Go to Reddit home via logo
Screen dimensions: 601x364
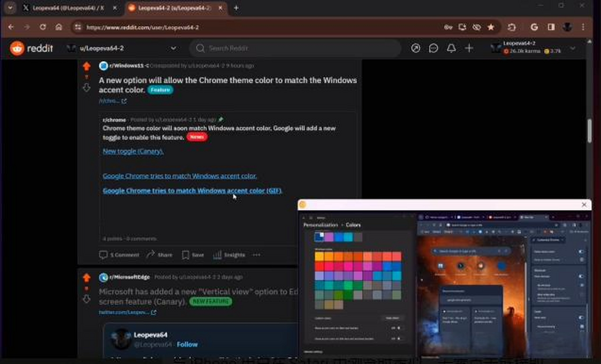(x=31, y=48)
